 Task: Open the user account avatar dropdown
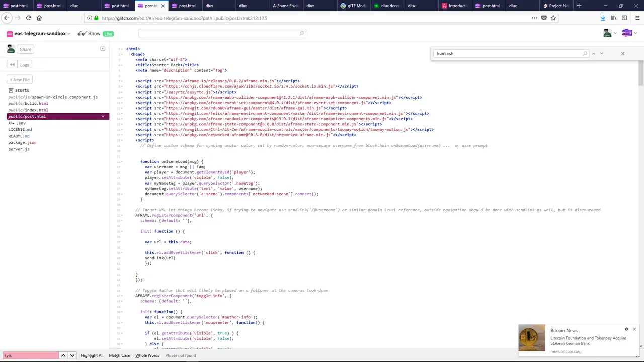[610, 33]
